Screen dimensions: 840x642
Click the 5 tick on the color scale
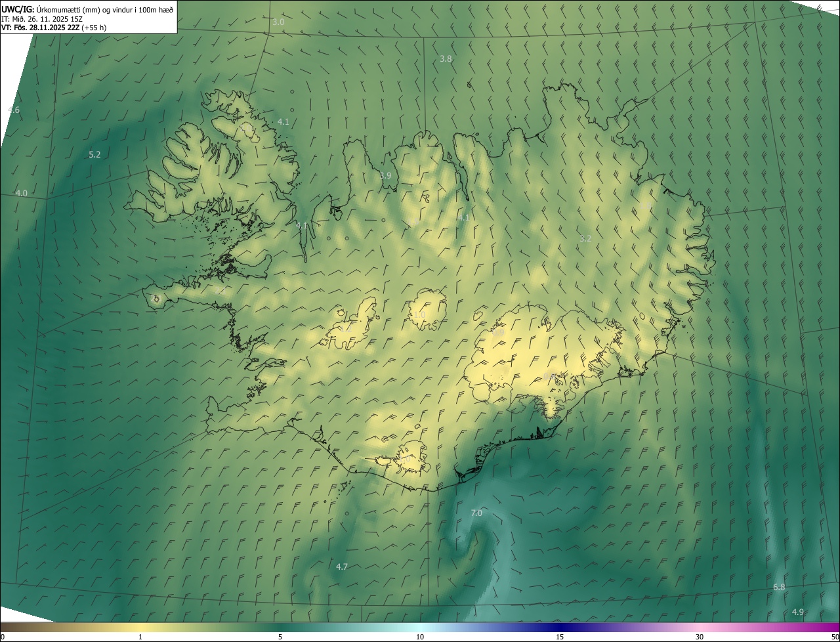[280, 637]
